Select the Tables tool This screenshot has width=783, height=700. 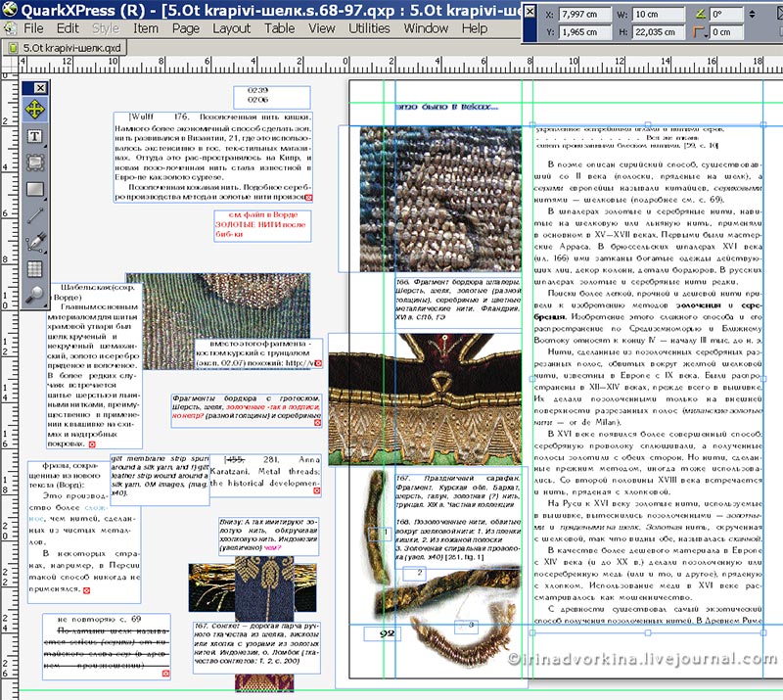pos(34,269)
